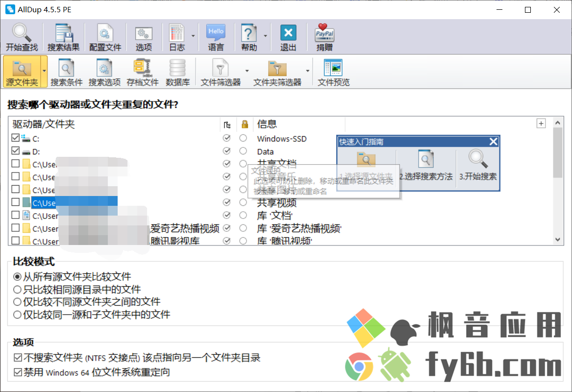Toggle the subfolder checkmark for Windows-SSD row
This screenshot has width=572, height=392.
[226, 138]
